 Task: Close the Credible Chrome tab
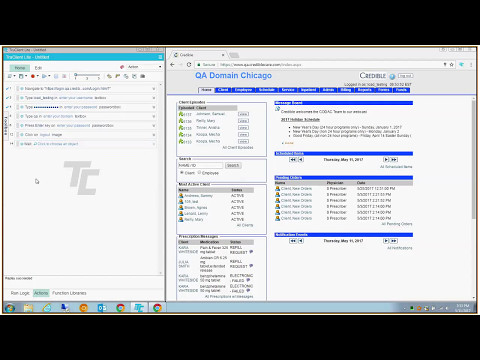pos(223,55)
